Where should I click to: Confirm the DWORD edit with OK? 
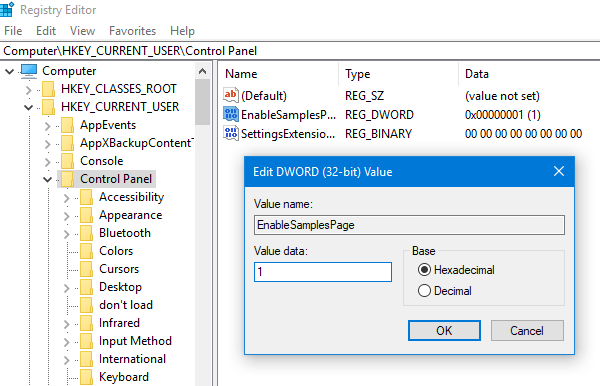point(444,331)
